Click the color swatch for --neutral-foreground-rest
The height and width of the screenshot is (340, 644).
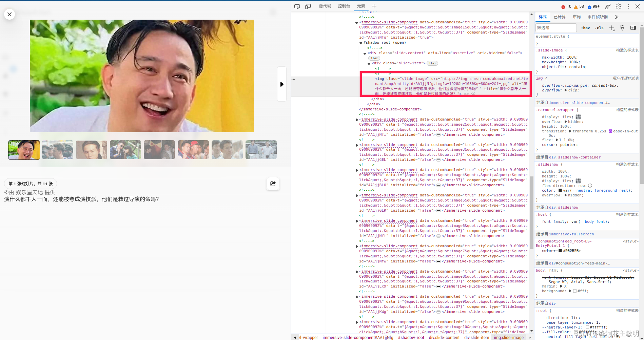click(x=560, y=190)
